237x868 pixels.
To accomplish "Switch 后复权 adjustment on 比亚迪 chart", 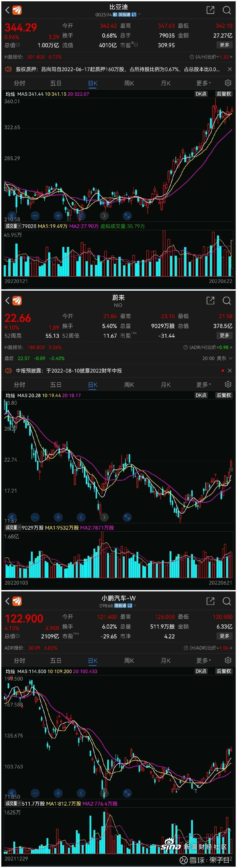I will click(224, 94).
